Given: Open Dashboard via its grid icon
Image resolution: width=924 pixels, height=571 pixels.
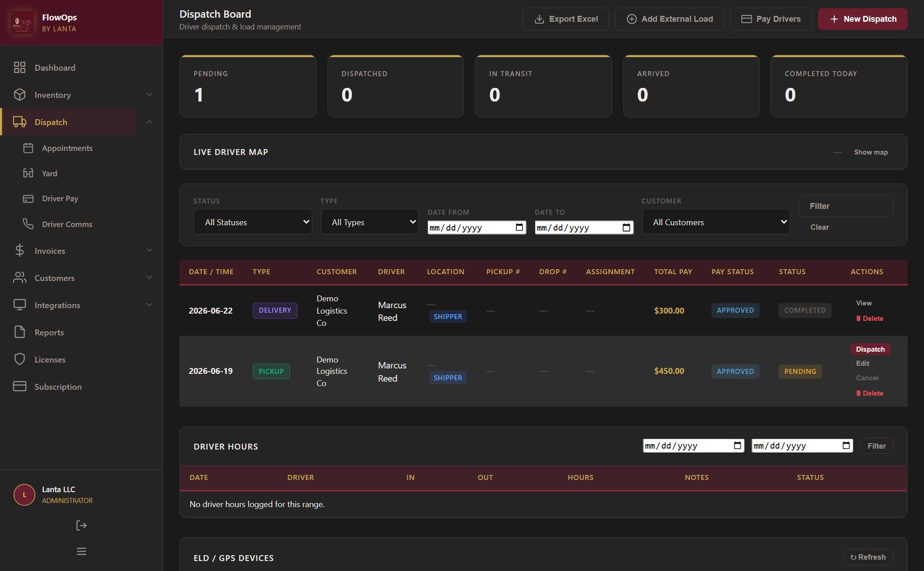Looking at the screenshot, I should coord(19,68).
